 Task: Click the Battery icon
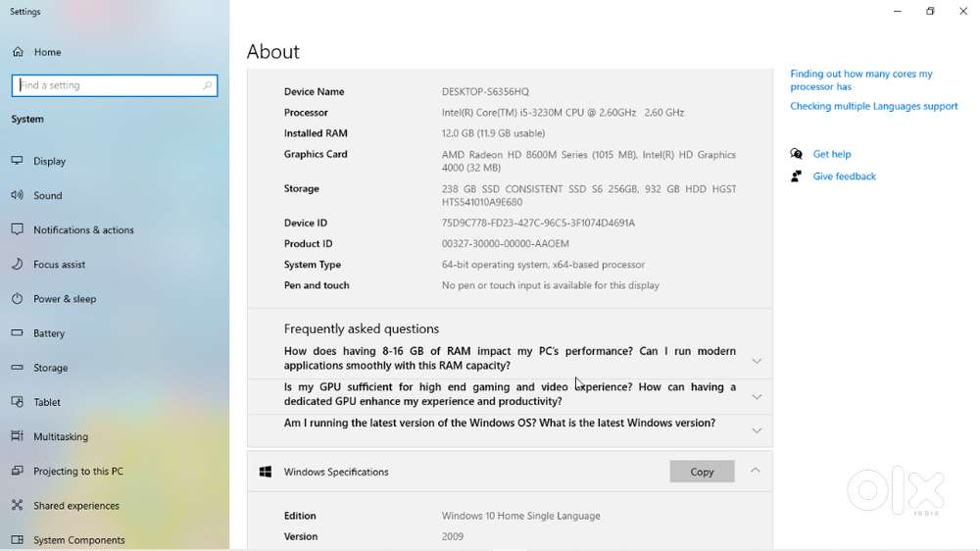pyautogui.click(x=18, y=332)
